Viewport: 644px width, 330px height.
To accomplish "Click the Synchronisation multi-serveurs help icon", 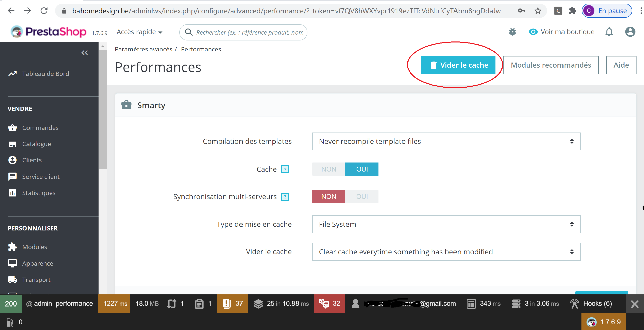I will click(285, 197).
